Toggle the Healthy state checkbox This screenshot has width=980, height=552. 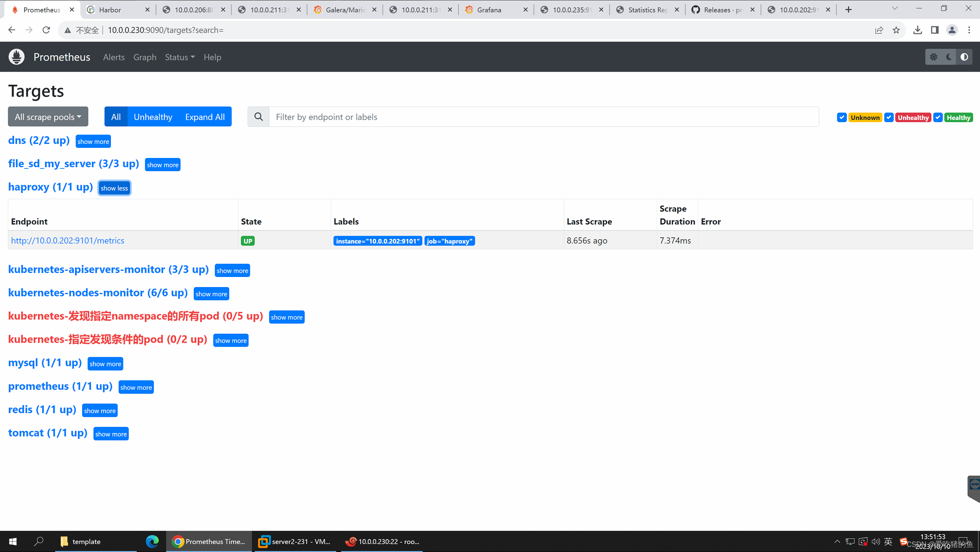click(938, 117)
